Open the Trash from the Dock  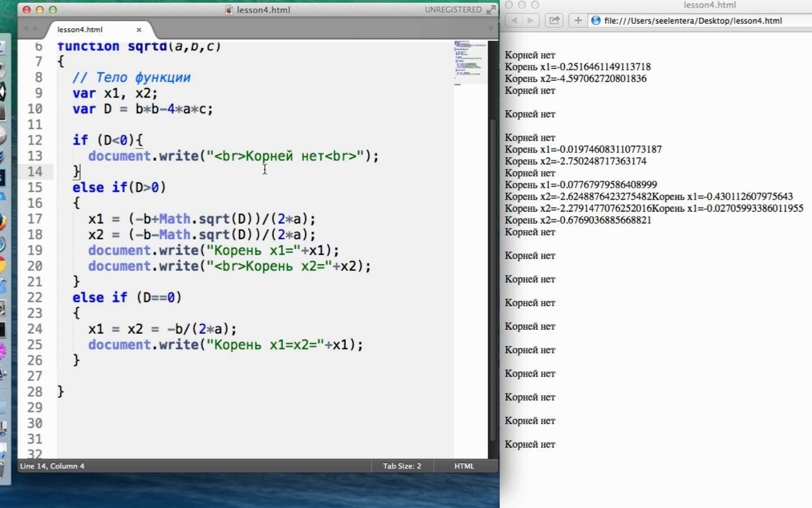click(x=2, y=468)
